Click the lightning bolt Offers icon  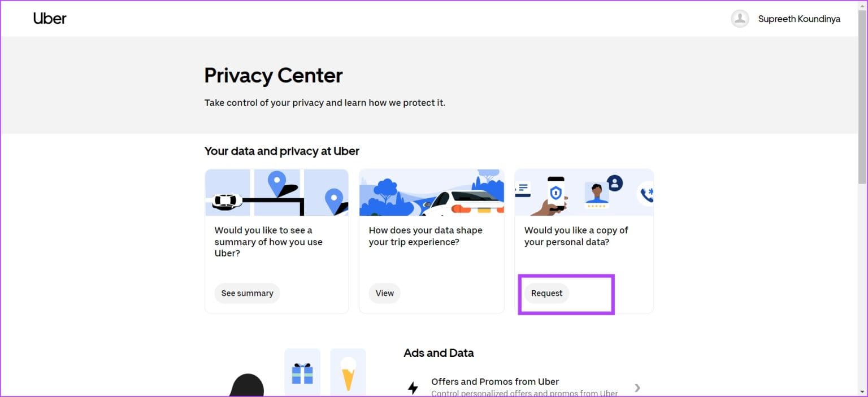click(x=413, y=387)
